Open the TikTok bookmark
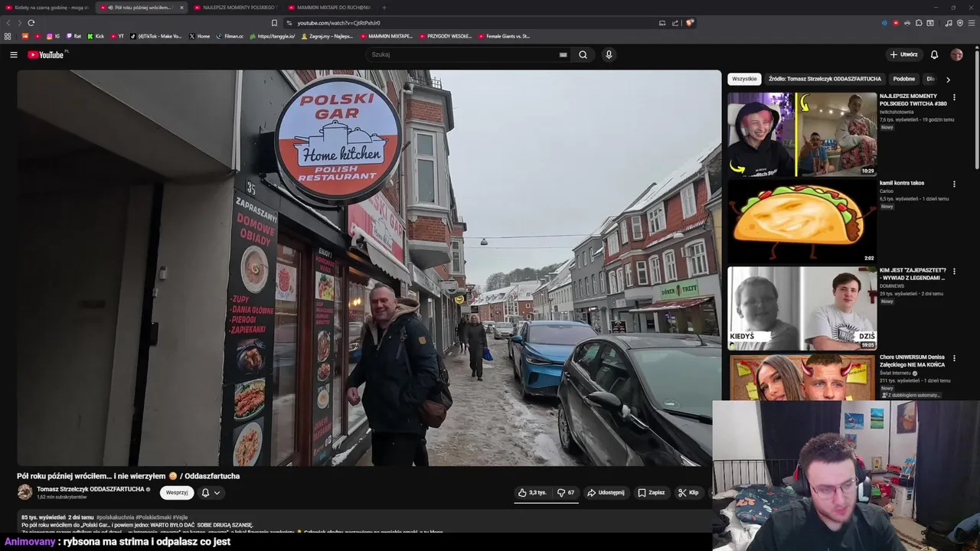Viewport: 980px width, 551px height. click(x=156, y=36)
